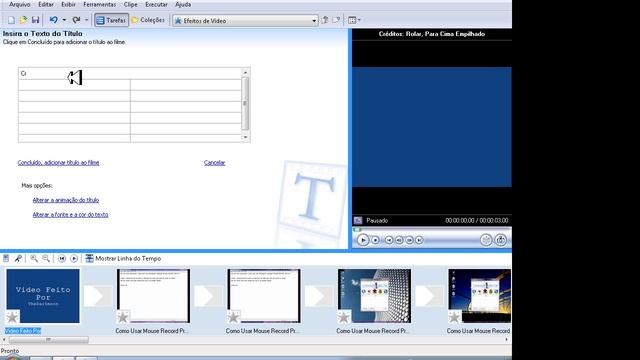640x360 pixels.
Task: Stop the preview playback
Action: point(376,240)
